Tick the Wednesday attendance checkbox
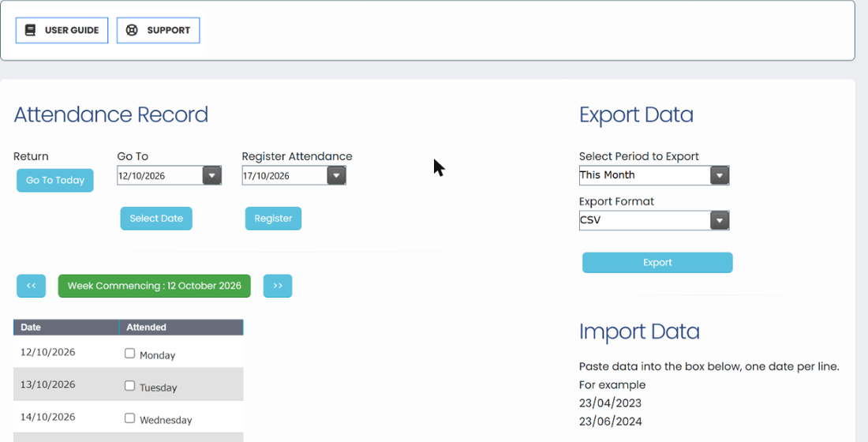 click(x=129, y=418)
